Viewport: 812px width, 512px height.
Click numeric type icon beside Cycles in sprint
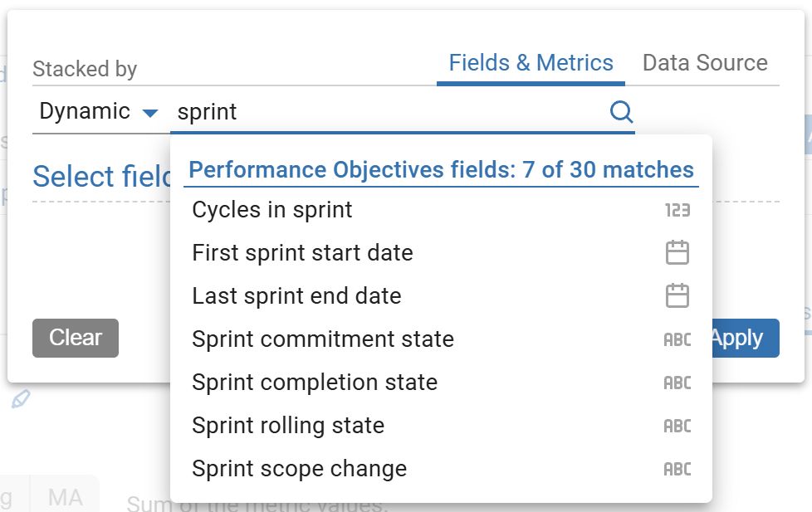point(677,210)
